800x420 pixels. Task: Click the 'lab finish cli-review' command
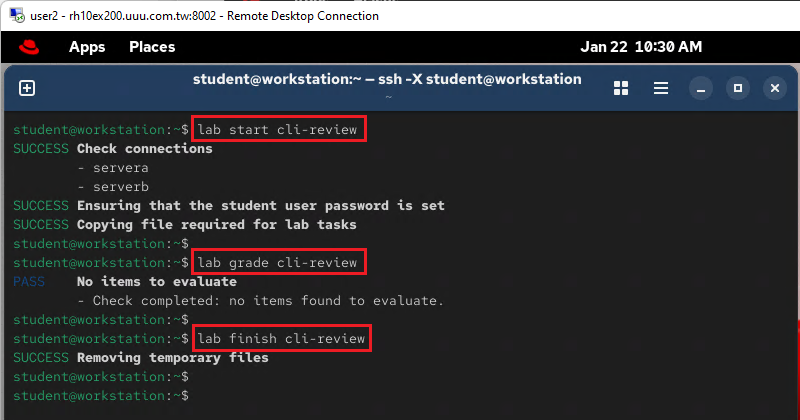click(283, 339)
